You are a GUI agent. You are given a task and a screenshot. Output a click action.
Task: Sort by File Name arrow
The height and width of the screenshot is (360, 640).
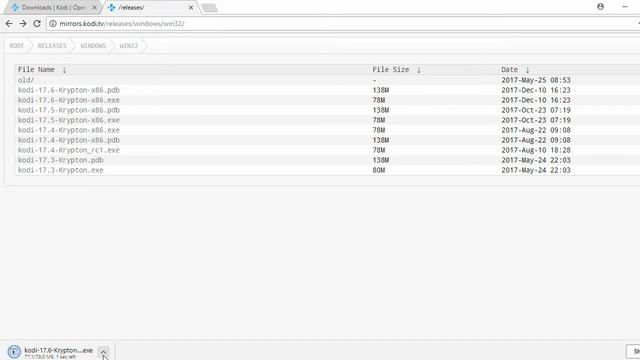coord(64,70)
